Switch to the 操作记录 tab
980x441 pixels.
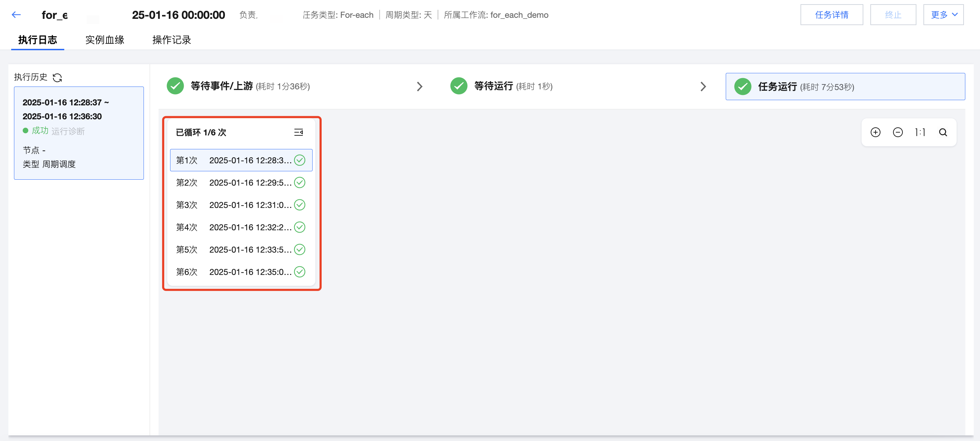click(x=171, y=40)
